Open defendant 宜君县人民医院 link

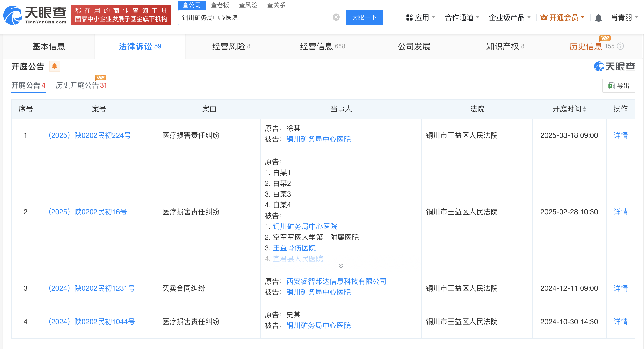point(298,259)
